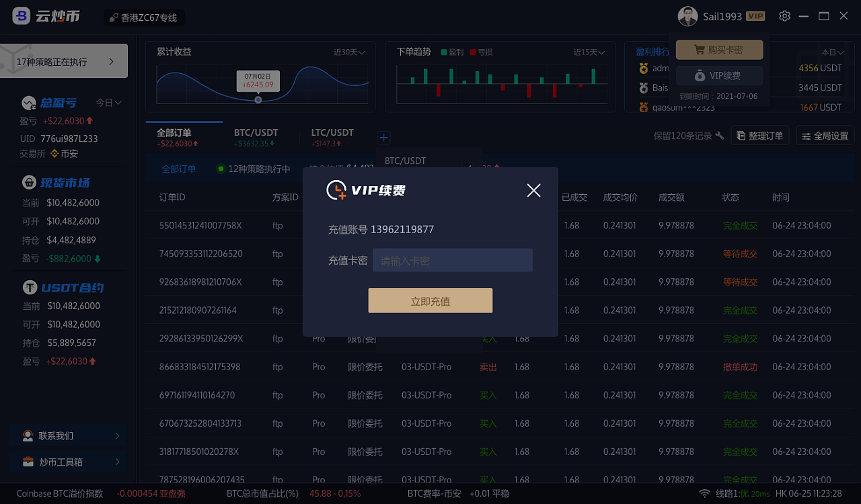Open the 今日 period dropdown
861x504 pixels.
pyautogui.click(x=108, y=103)
